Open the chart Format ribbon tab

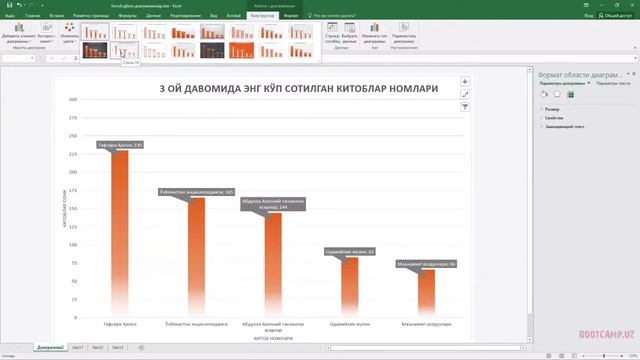pyautogui.click(x=291, y=16)
